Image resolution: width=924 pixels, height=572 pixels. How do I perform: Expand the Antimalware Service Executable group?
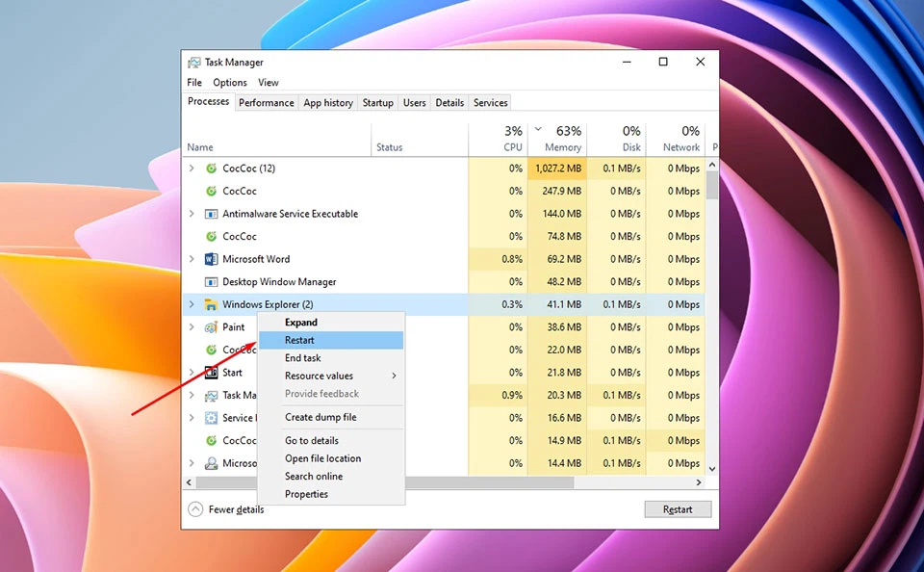(192, 214)
